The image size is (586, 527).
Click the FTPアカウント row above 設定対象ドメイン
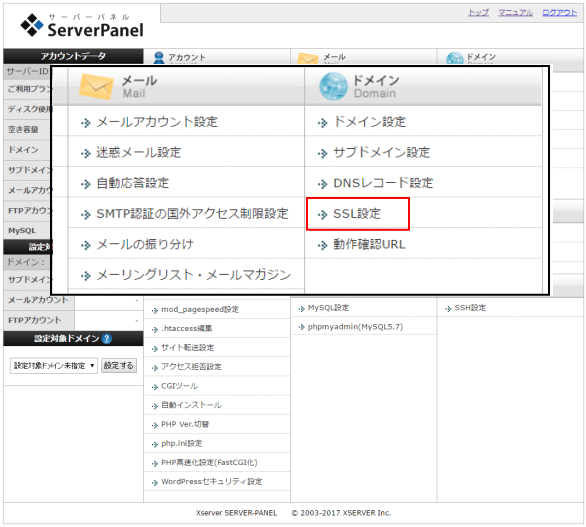pos(73,320)
